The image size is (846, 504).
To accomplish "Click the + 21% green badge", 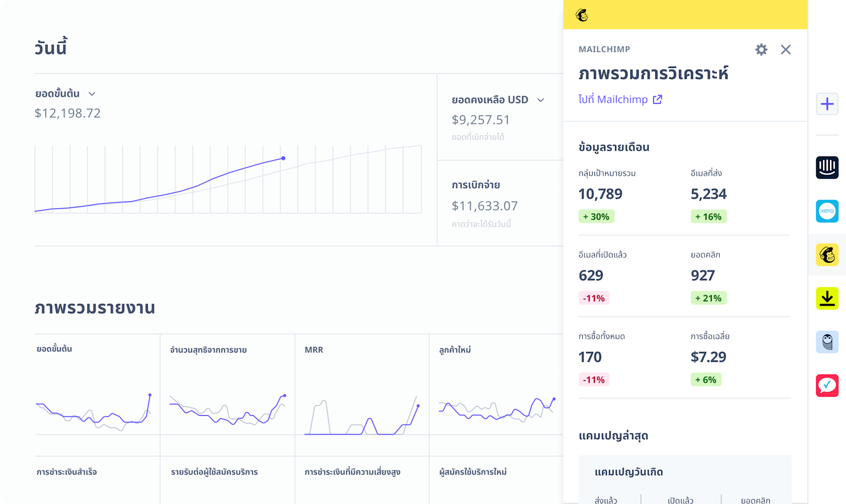I will point(709,298).
